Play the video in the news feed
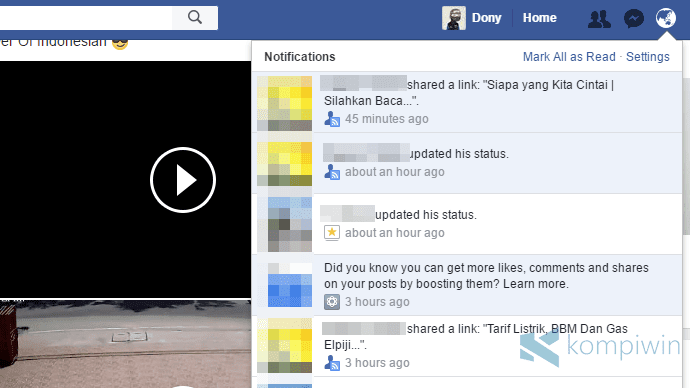Screen dimensions: 690x388 coord(183,180)
